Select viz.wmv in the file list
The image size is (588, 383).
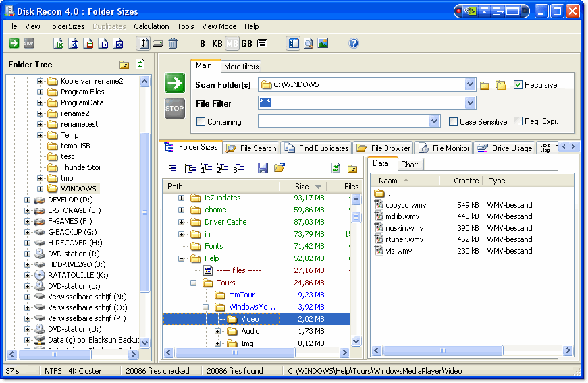(398, 252)
